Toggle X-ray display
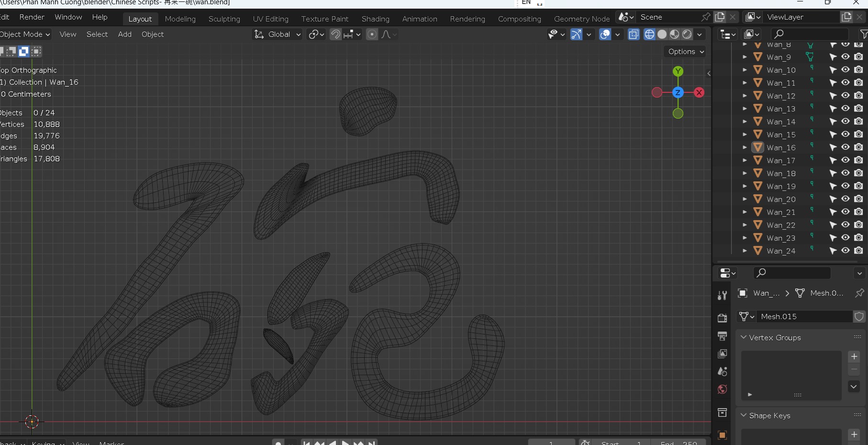 click(x=634, y=34)
